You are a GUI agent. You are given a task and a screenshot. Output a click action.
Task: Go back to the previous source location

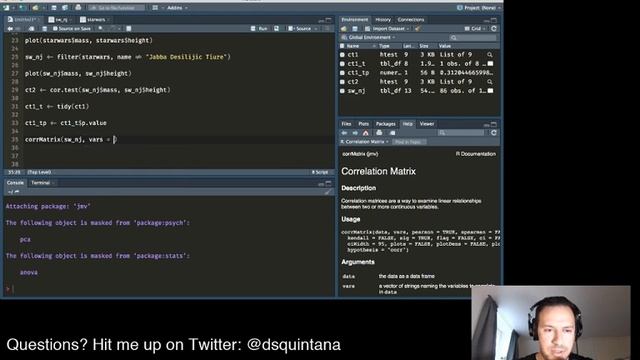[x=10, y=29]
